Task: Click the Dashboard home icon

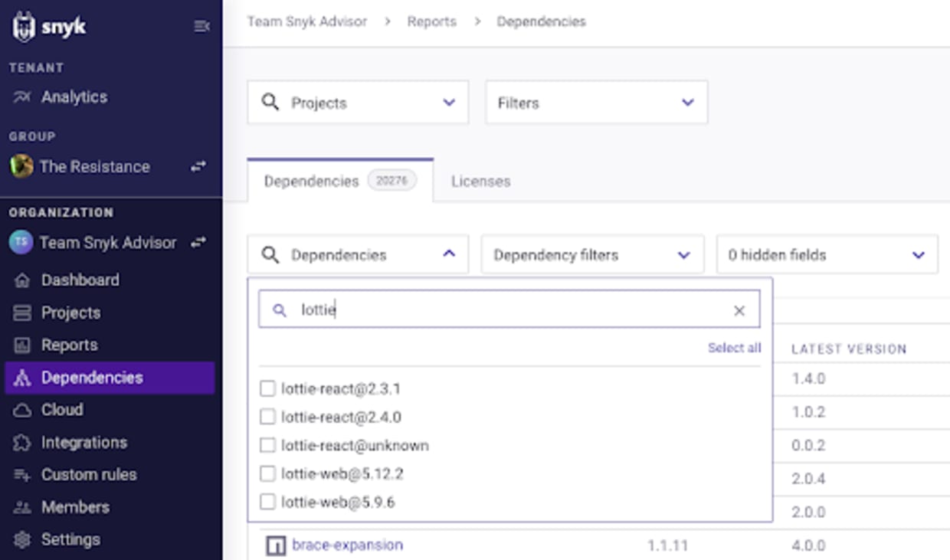Action: coord(22,280)
